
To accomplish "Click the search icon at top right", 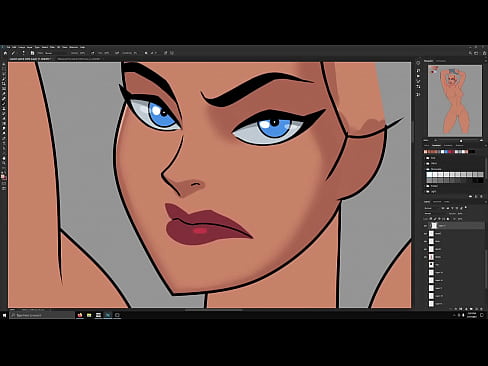I will [470, 53].
